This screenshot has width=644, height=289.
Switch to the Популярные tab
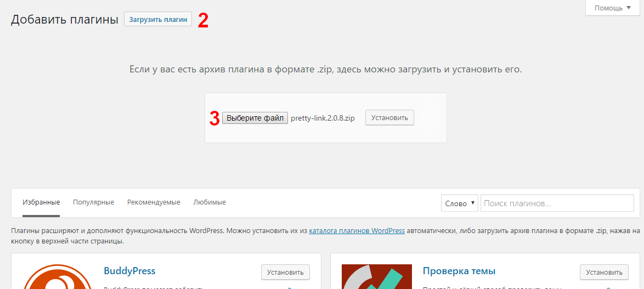pyautogui.click(x=94, y=202)
